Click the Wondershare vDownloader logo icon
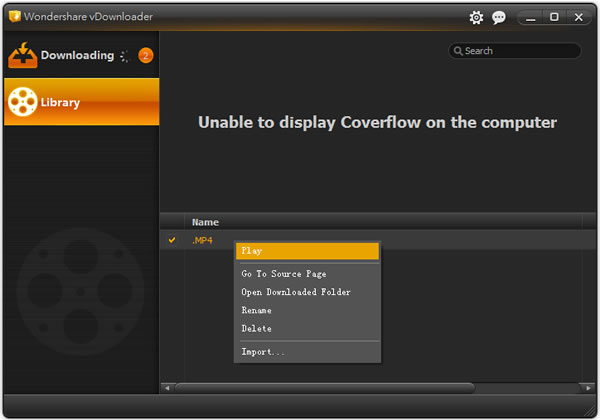 coord(15,16)
